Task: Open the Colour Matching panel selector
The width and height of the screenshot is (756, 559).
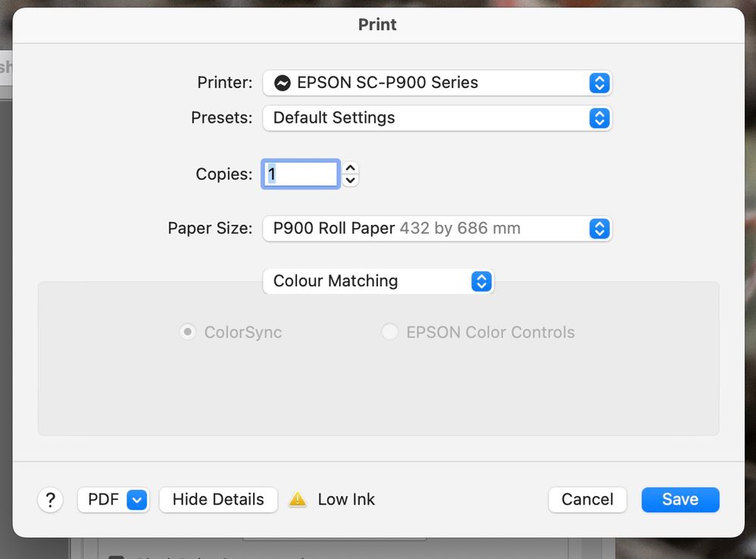Action: (x=378, y=281)
